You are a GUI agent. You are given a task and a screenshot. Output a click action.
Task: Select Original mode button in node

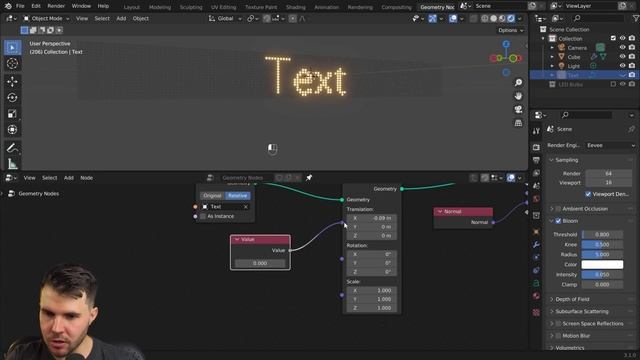pos(212,196)
